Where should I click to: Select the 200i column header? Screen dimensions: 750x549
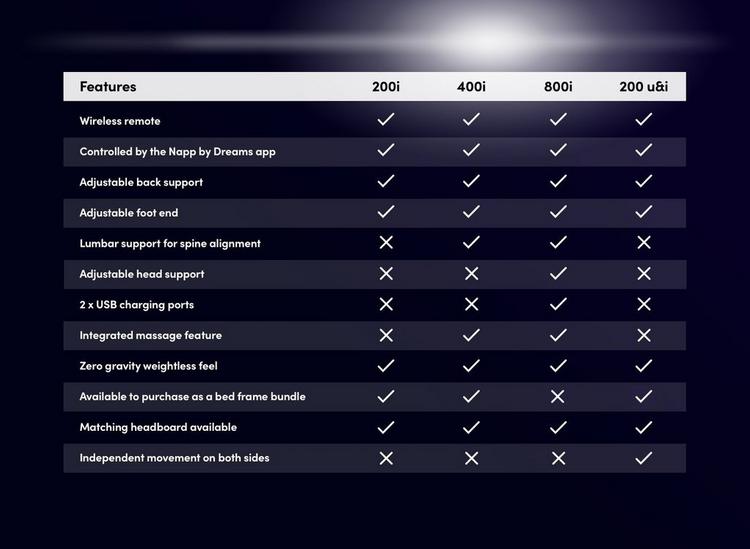pos(386,87)
